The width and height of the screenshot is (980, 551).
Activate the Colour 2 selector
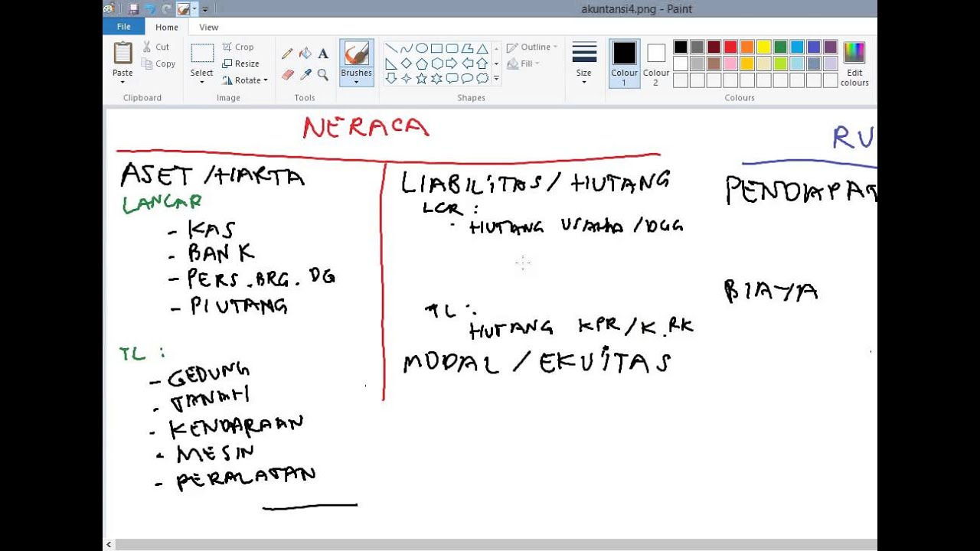pos(656,64)
